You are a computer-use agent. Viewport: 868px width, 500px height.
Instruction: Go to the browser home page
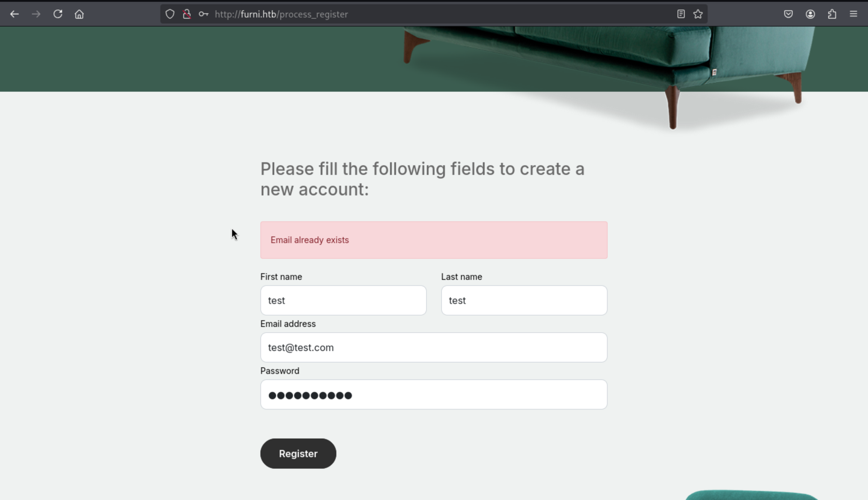click(x=79, y=14)
